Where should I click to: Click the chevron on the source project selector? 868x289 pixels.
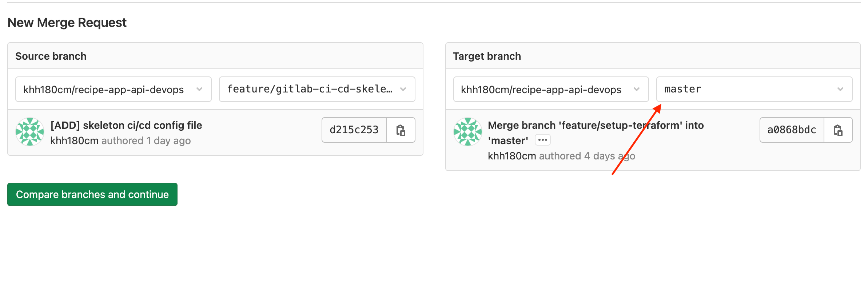pyautogui.click(x=199, y=89)
